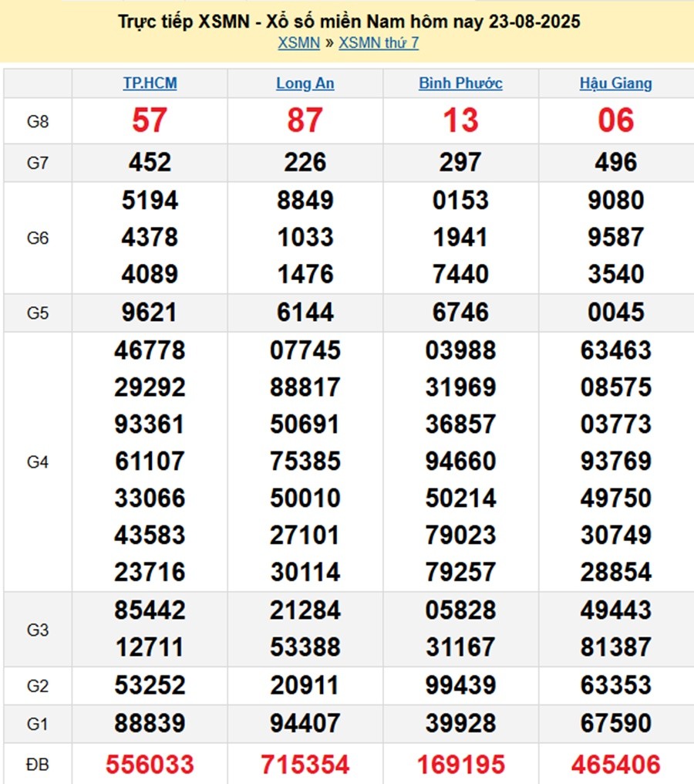Open the Hậu Giang results link

pyautogui.click(x=615, y=83)
